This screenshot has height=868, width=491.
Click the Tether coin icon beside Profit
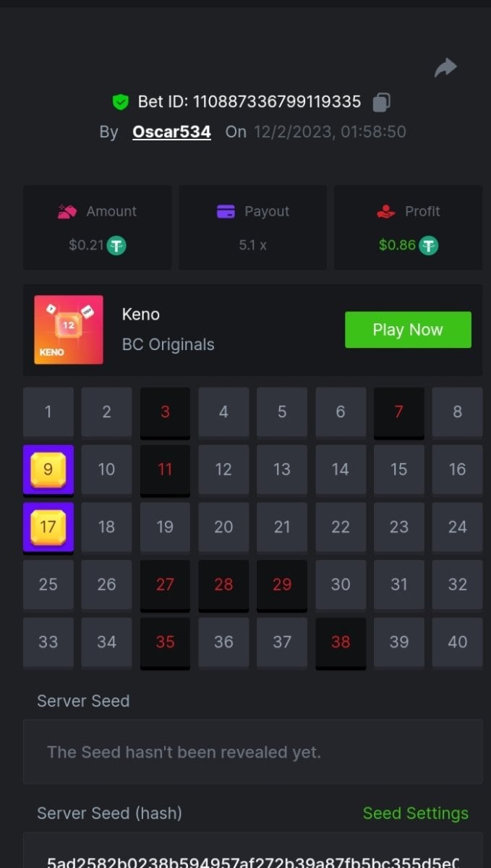pos(430,245)
